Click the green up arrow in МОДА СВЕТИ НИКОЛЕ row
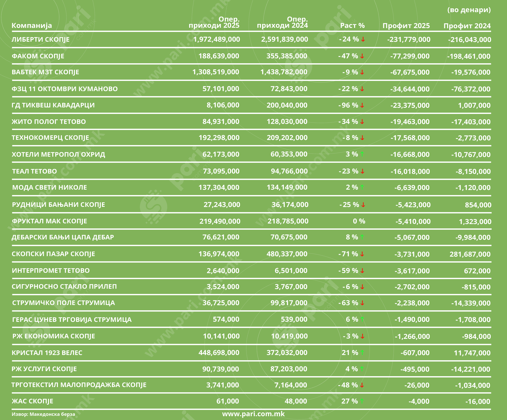This screenshot has width=507, height=420. 362,187
